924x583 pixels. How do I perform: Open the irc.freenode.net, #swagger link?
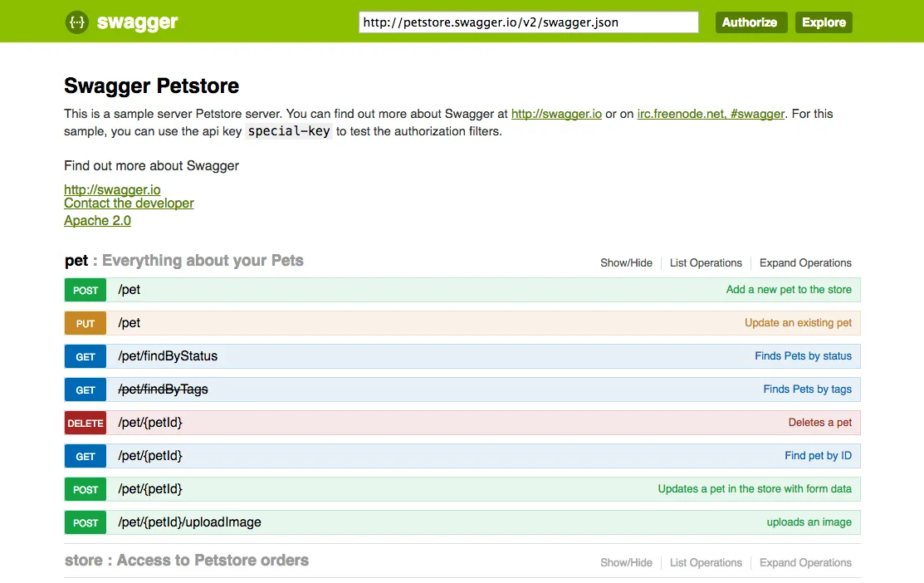[x=711, y=114]
